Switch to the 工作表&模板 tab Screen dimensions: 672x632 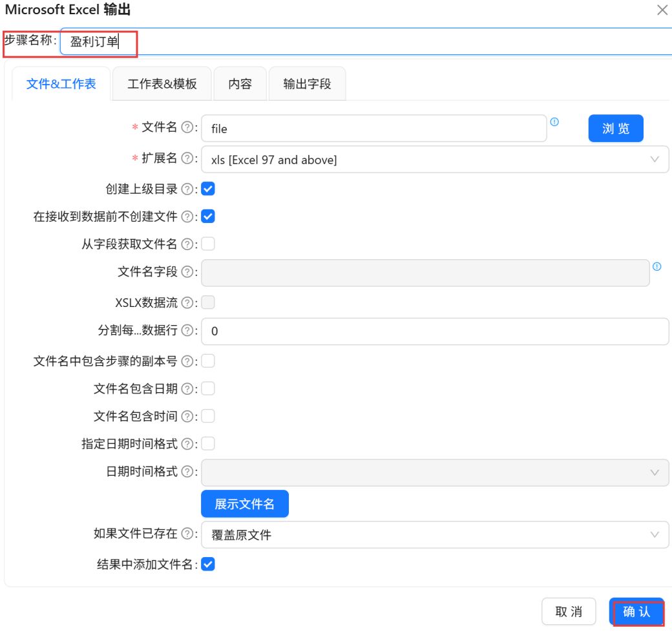coord(162,84)
